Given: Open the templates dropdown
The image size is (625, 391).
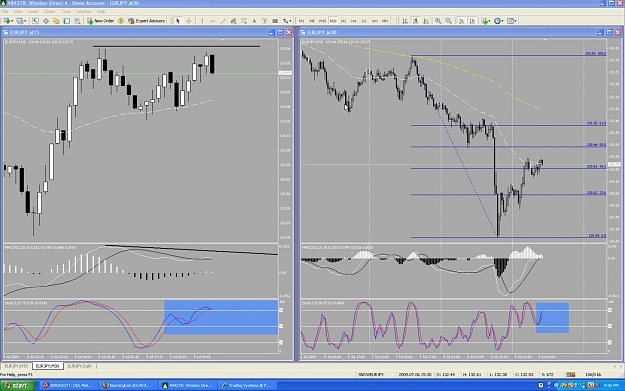Looking at the screenshot, I should pyautogui.click(x=511, y=21).
